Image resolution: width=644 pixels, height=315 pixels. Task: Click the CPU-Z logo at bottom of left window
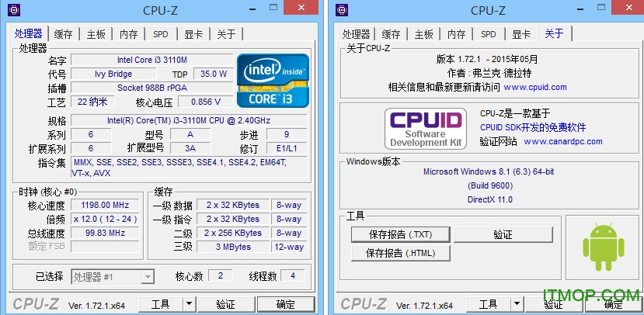tap(37, 303)
